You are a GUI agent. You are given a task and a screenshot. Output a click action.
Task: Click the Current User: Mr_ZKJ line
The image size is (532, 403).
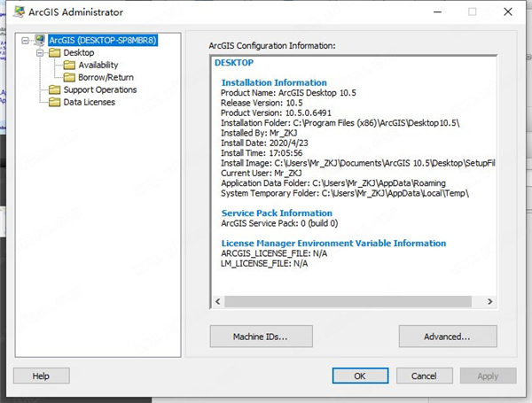point(262,174)
